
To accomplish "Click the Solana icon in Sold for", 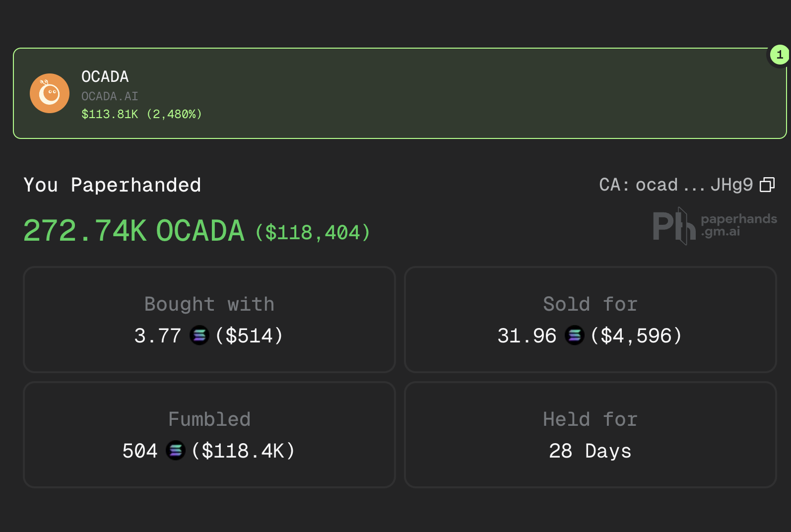I will 575,336.
